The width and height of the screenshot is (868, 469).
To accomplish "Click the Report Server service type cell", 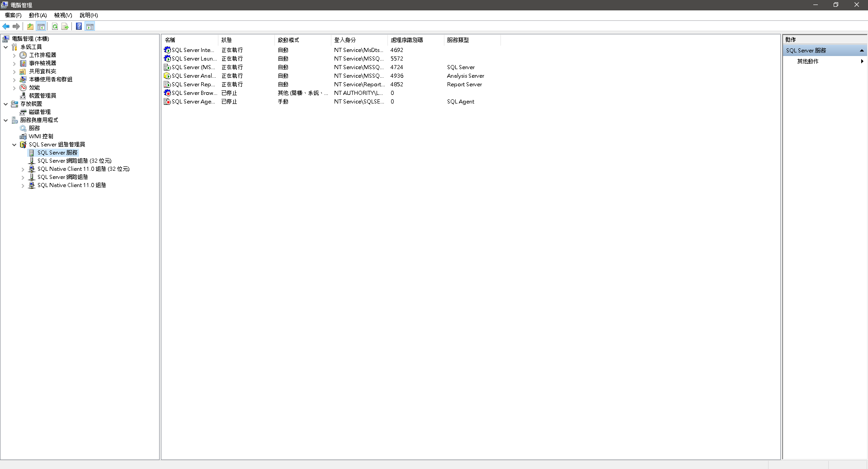I will click(x=464, y=84).
